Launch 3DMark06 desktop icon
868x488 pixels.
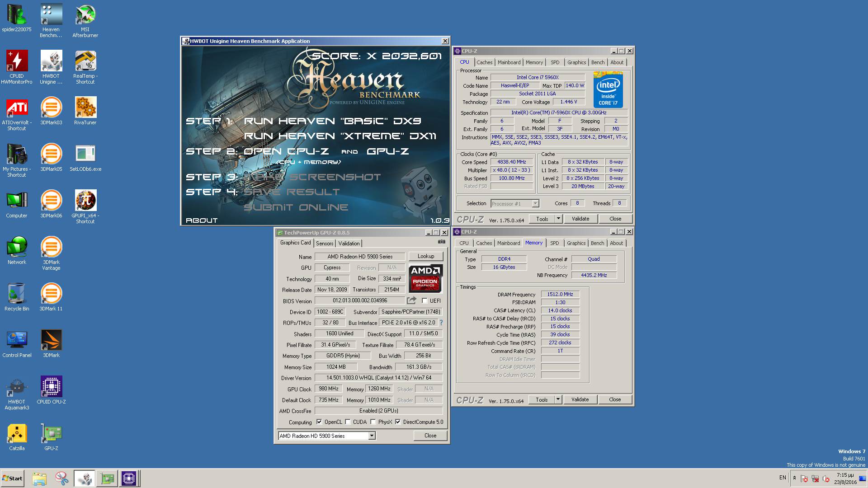click(x=51, y=205)
